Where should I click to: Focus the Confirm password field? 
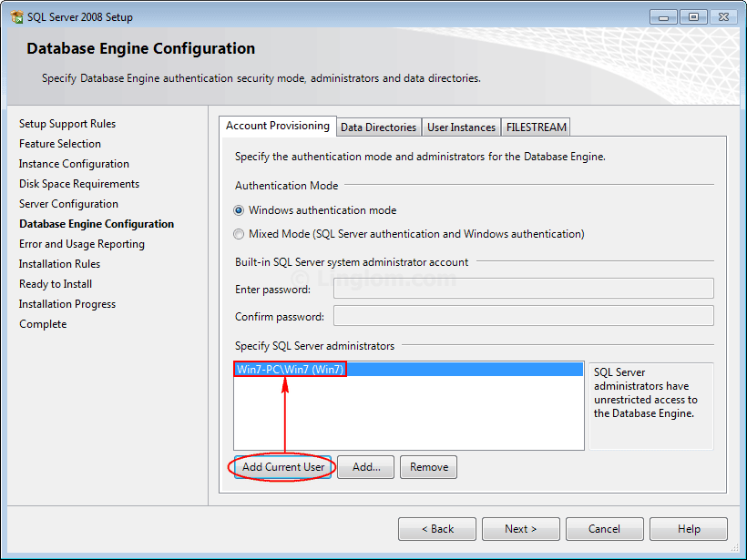point(524,316)
